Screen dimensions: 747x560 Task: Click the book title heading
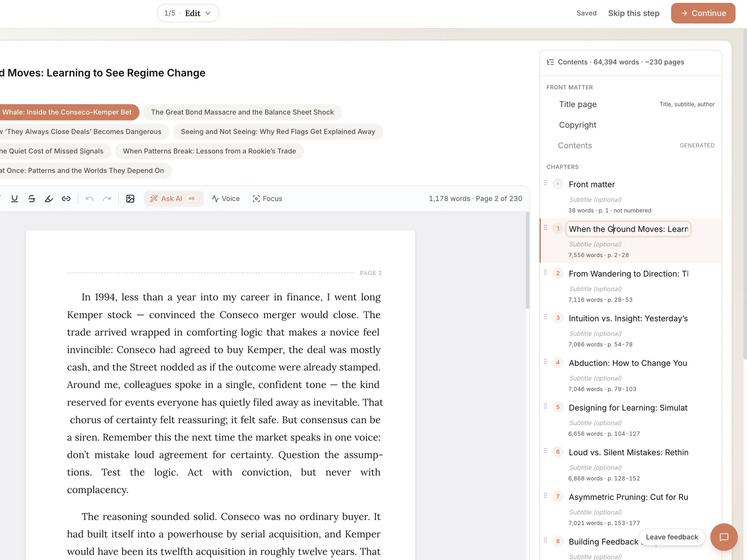[102, 73]
